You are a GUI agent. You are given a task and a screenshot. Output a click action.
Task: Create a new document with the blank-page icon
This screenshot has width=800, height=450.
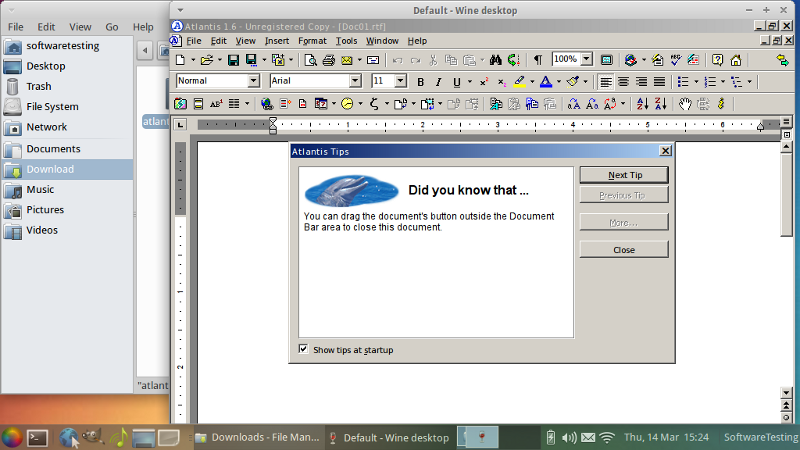pyautogui.click(x=180, y=60)
